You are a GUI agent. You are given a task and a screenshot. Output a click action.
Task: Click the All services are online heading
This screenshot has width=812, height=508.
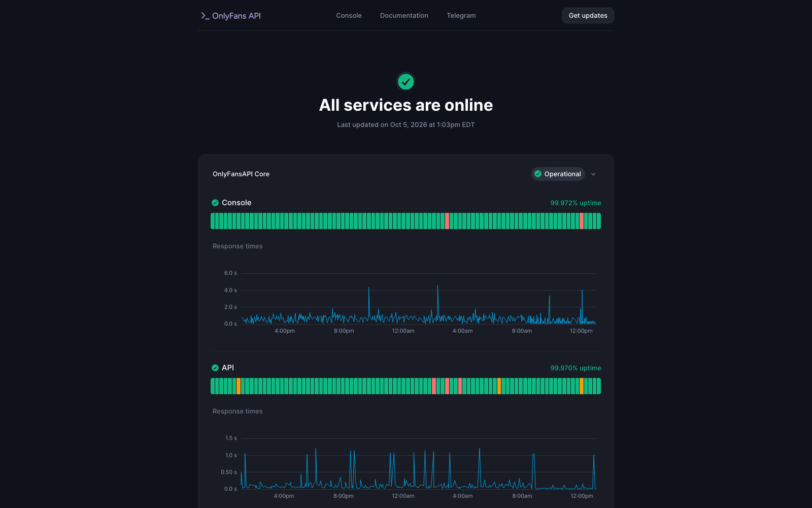pos(406,105)
